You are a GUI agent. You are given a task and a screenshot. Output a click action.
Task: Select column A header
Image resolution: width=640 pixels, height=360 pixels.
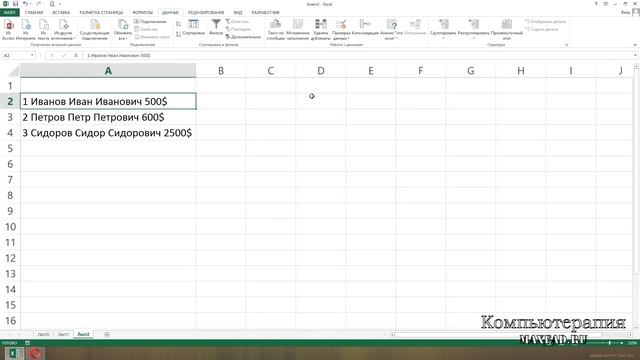pos(108,71)
